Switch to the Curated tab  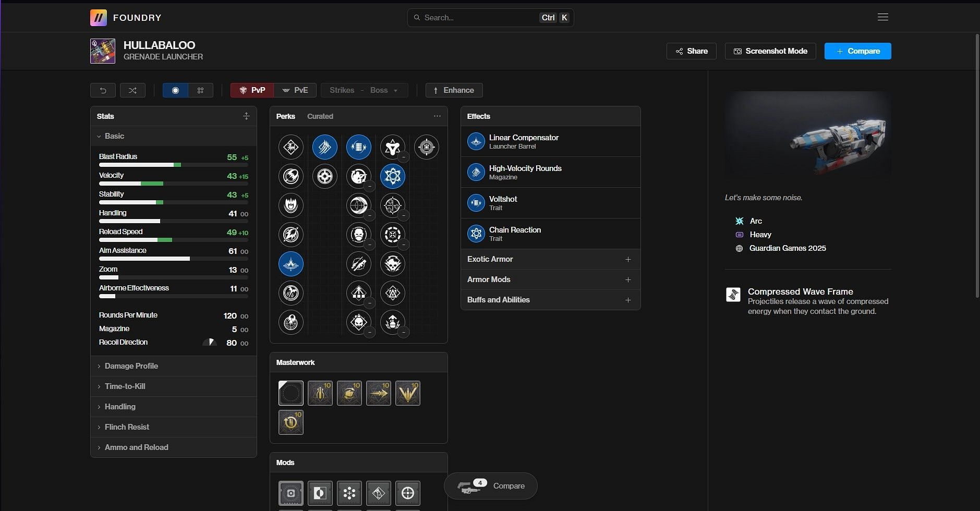(x=320, y=116)
